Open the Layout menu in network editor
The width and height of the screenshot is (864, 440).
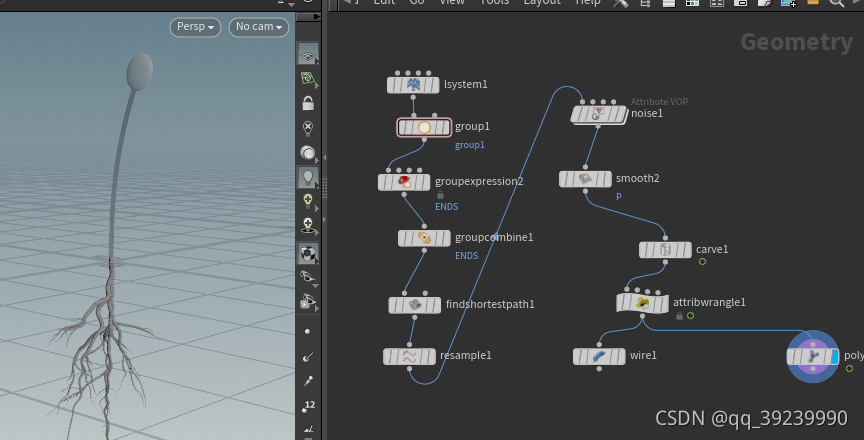542,2
